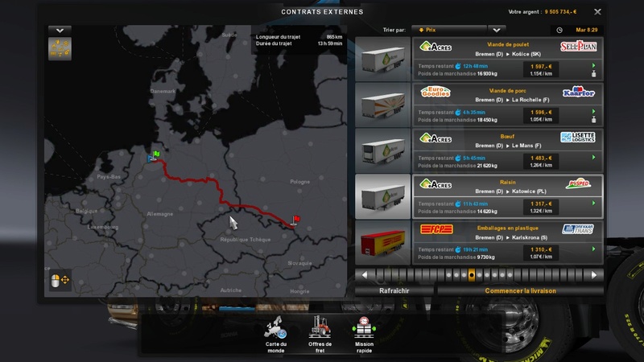The width and height of the screenshot is (644, 362).
Task: Click the 865 km route length value
Action: 334,37
